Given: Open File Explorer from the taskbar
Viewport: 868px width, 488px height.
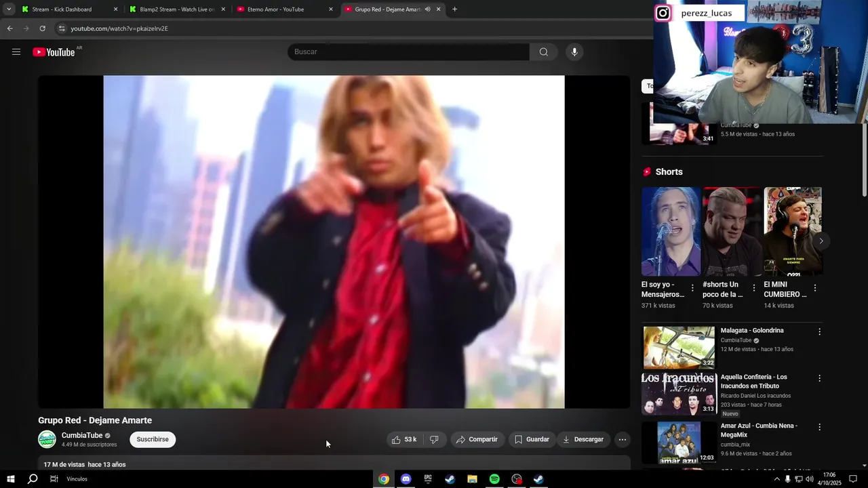Looking at the screenshot, I should point(472,479).
